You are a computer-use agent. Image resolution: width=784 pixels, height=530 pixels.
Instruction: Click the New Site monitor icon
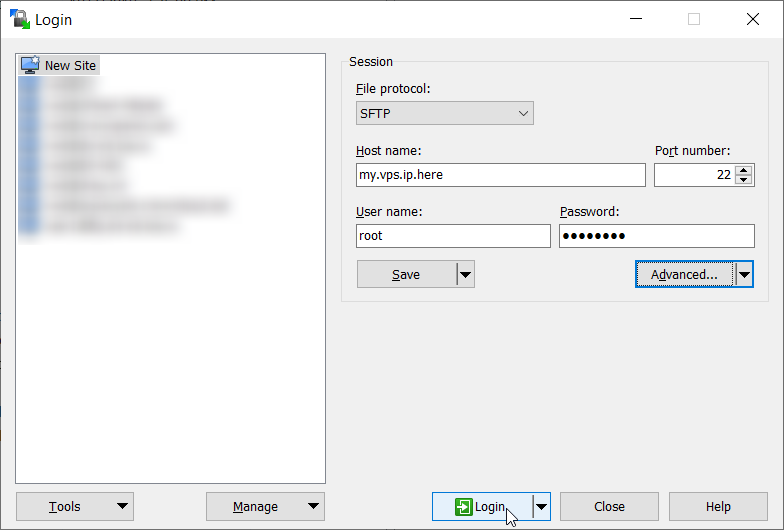30,65
